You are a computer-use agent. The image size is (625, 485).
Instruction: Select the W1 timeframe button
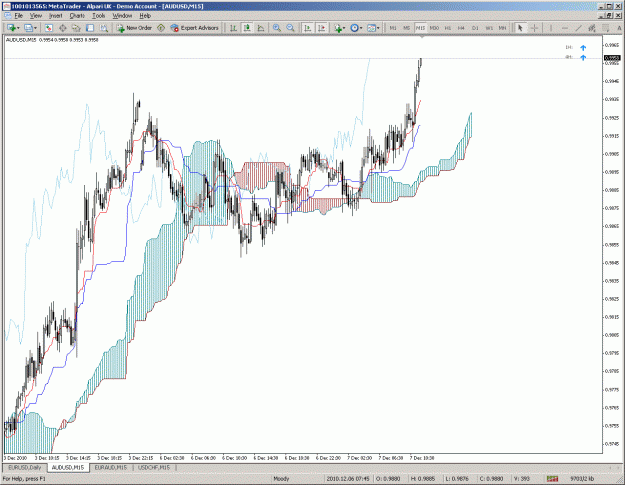tap(489, 28)
